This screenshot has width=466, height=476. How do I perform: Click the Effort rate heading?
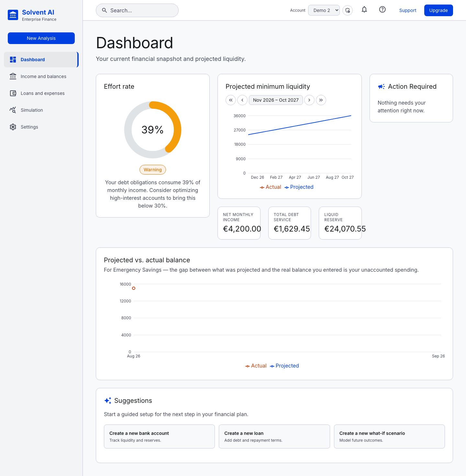coord(119,86)
